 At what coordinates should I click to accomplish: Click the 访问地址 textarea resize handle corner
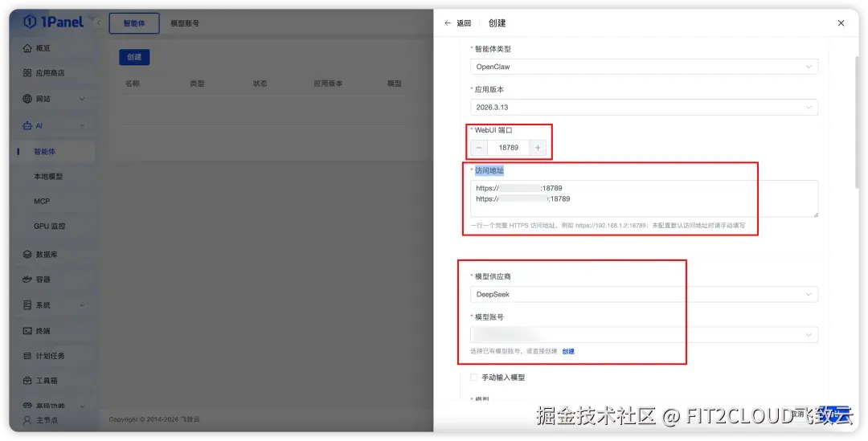[x=815, y=214]
